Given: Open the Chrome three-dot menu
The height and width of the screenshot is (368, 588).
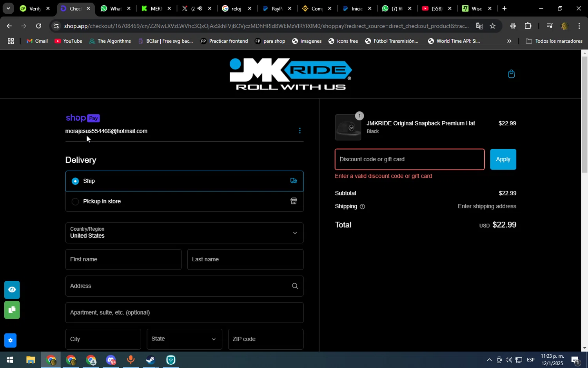Looking at the screenshot, I should 579,26.
